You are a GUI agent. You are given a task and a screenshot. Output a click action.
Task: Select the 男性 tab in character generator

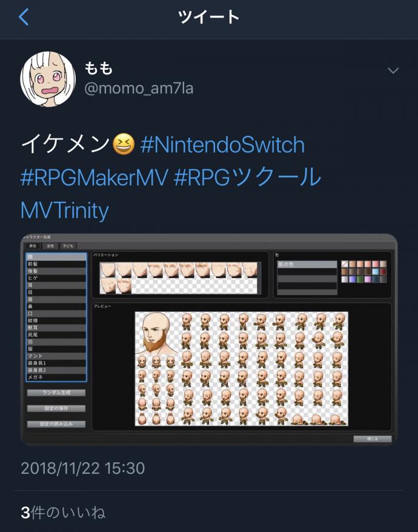(x=33, y=246)
